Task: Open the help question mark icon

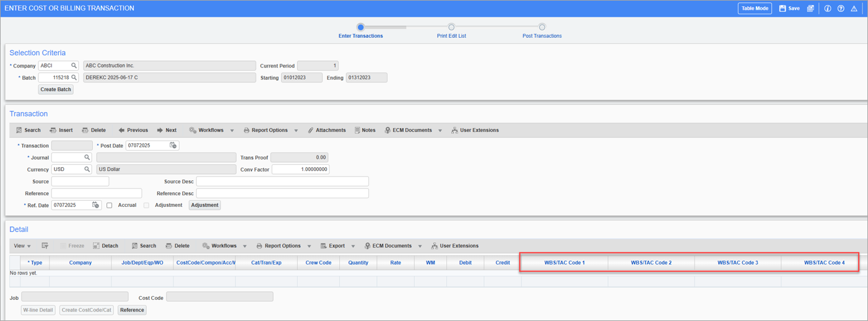Action: coord(841,9)
